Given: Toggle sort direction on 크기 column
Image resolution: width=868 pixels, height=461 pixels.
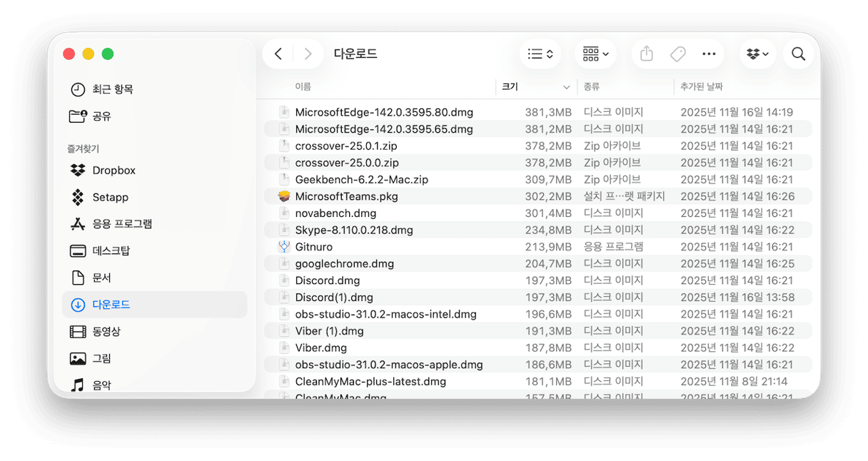Looking at the screenshot, I should click(x=566, y=87).
